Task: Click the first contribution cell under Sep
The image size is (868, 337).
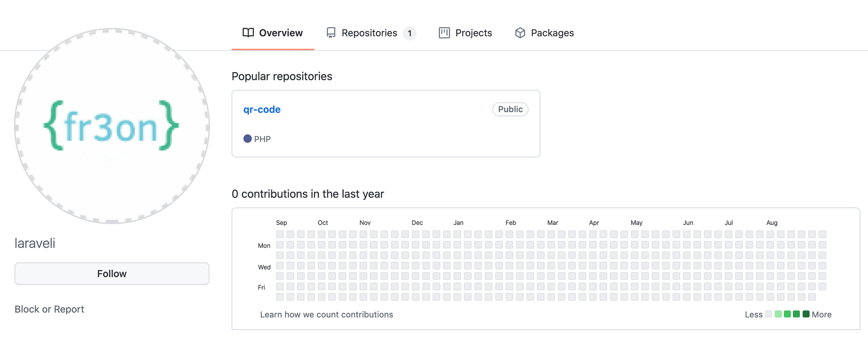Action: 280,234
